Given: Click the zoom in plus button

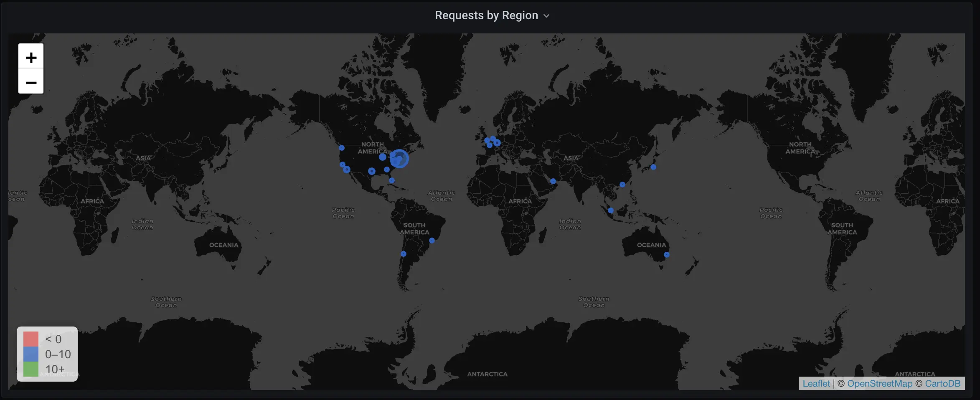Looking at the screenshot, I should 31,56.
